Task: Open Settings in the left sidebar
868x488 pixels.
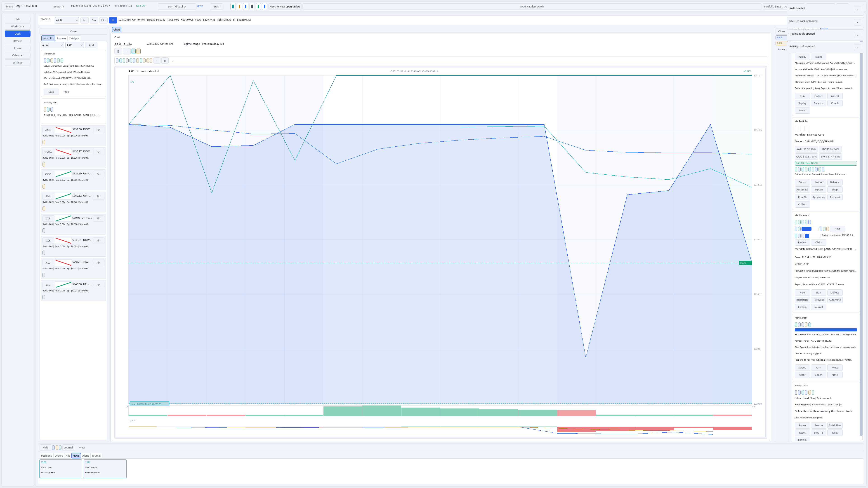Action: point(18,63)
